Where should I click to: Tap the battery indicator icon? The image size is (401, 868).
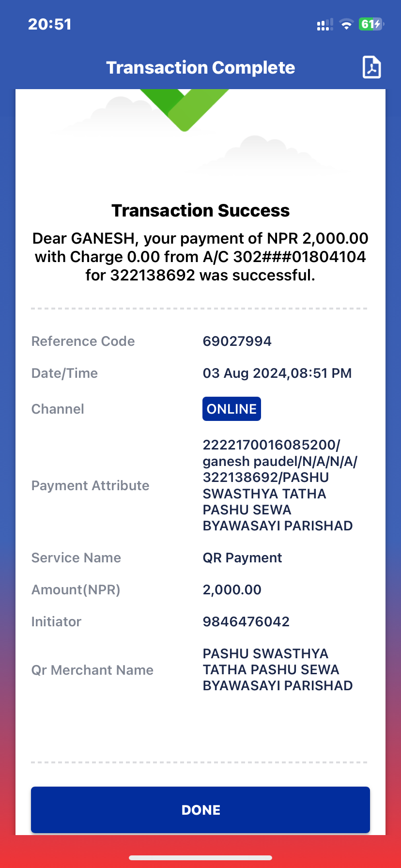pos(371,24)
